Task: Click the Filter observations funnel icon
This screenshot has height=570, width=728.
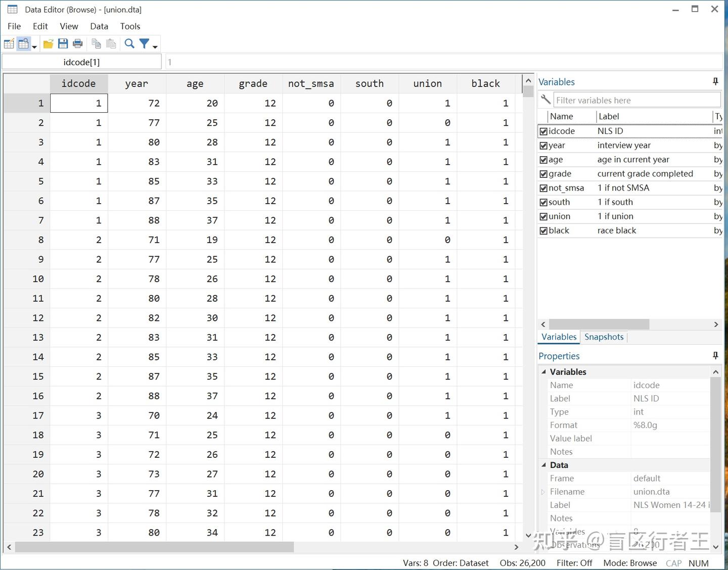Action: [x=145, y=44]
